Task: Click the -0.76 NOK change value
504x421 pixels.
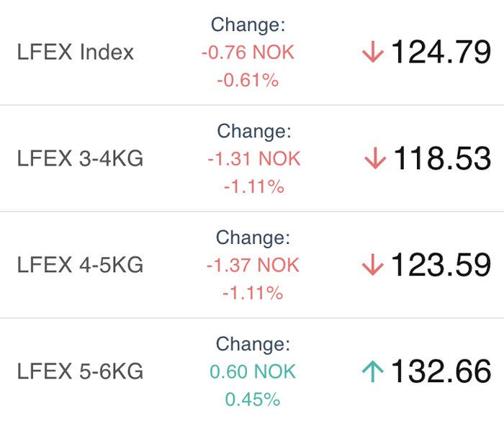Action: tap(248, 52)
